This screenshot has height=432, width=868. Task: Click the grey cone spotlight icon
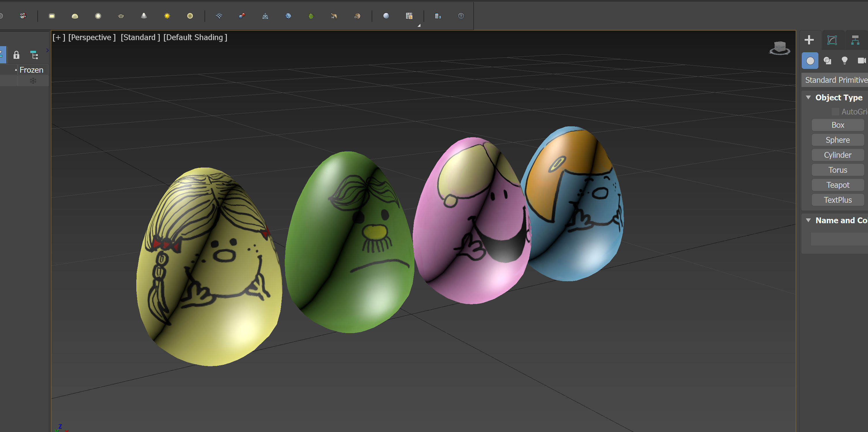click(x=144, y=16)
